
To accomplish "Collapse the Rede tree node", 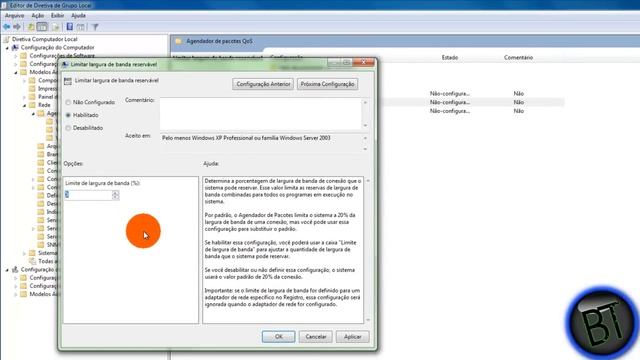I will tap(24, 105).
